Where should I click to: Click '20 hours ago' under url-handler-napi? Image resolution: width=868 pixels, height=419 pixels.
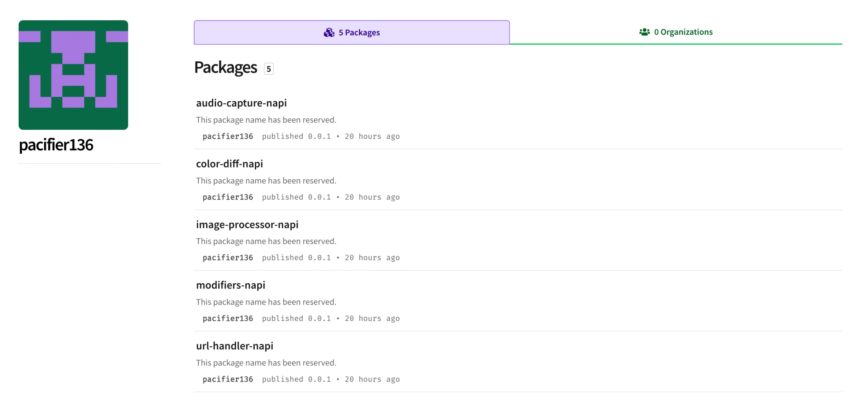click(372, 379)
